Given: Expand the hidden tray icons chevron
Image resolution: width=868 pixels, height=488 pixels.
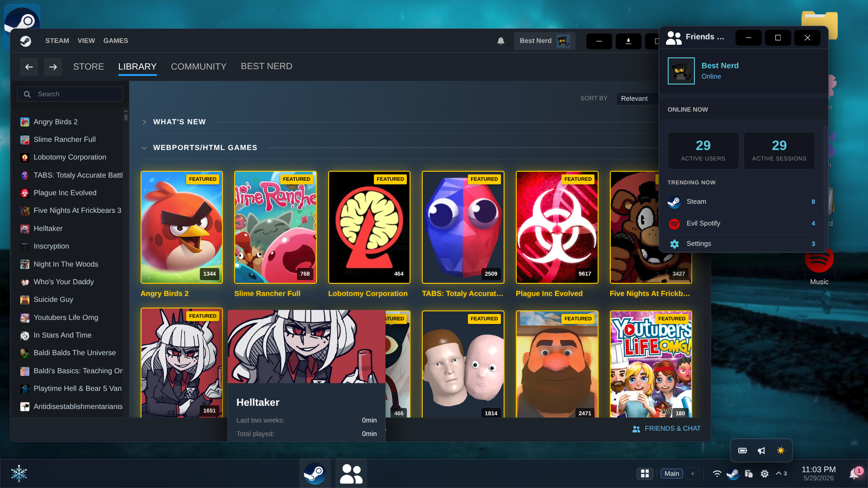Looking at the screenshot, I should [782, 474].
